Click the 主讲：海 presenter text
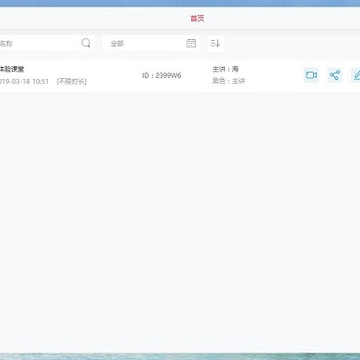This screenshot has width=360, height=360. tap(226, 69)
